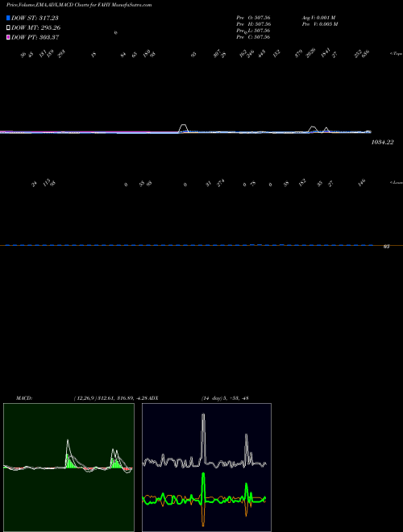Click the <-Tops row label
This screenshot has width=403, height=532.
(x=397, y=54)
